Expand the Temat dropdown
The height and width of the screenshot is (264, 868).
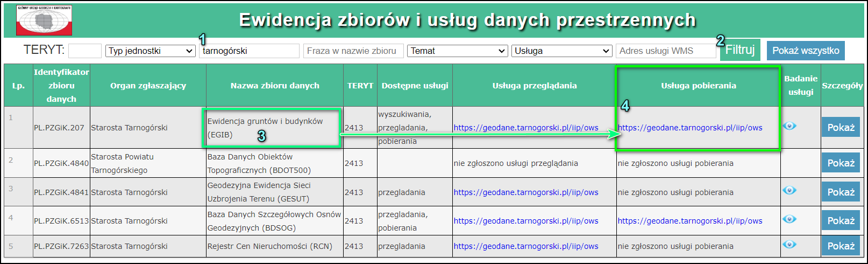(457, 51)
